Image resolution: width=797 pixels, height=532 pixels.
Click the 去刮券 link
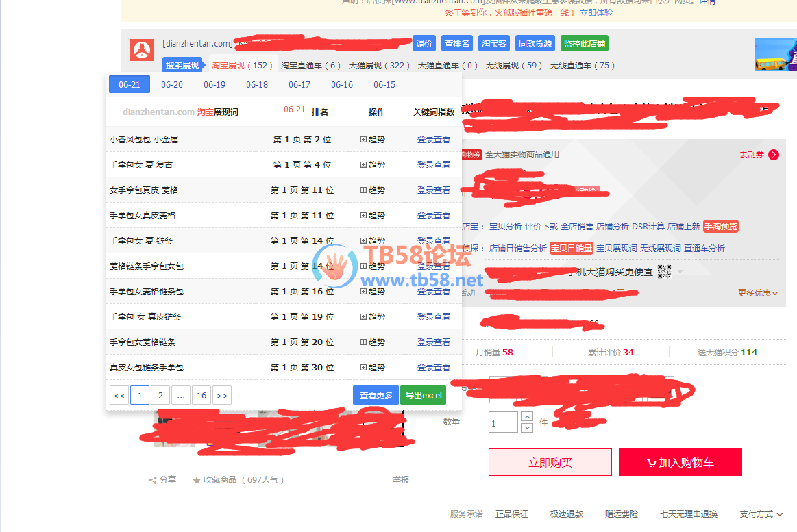(x=752, y=155)
